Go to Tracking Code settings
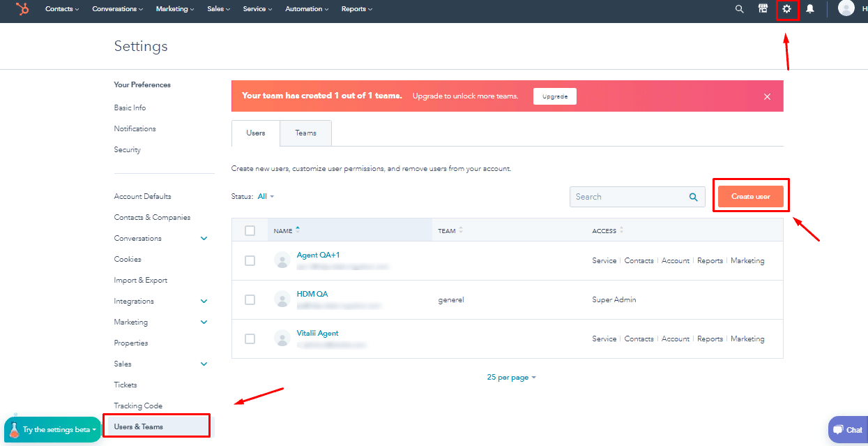 click(138, 406)
